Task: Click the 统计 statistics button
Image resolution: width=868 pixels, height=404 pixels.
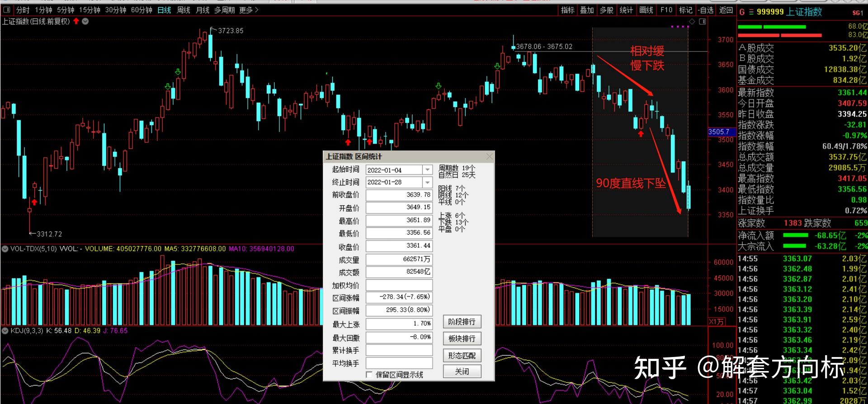Action: (626, 10)
